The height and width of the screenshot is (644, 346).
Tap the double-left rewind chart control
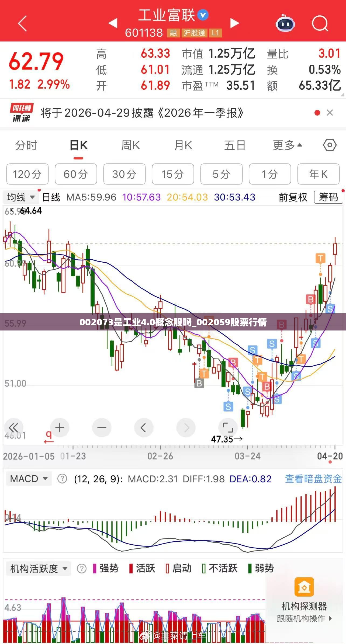(13, 428)
